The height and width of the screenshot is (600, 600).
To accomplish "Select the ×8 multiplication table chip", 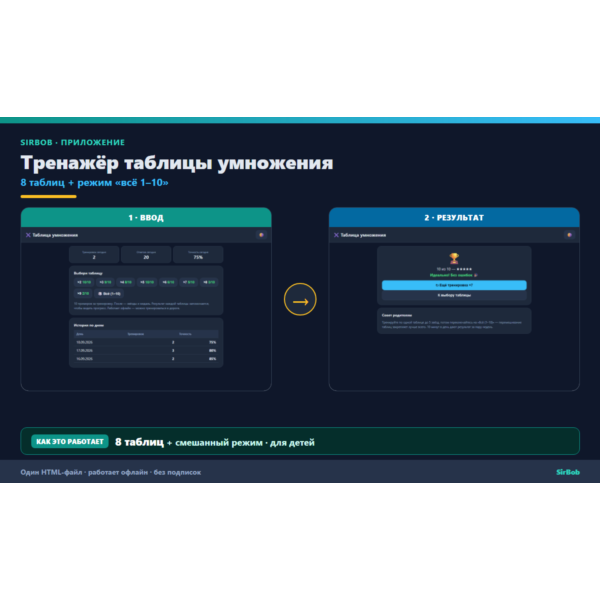I will [209, 282].
